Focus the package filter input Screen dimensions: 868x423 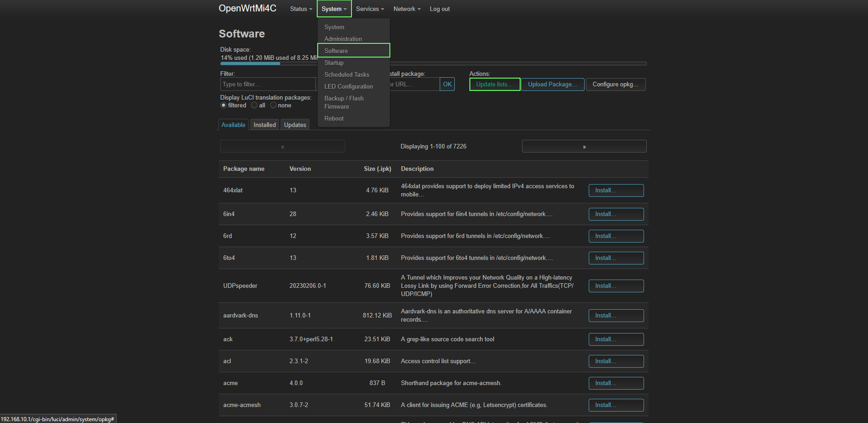coord(268,84)
